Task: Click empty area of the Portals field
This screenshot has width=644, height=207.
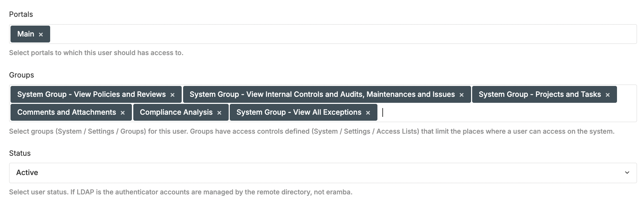Action: click(x=316, y=34)
